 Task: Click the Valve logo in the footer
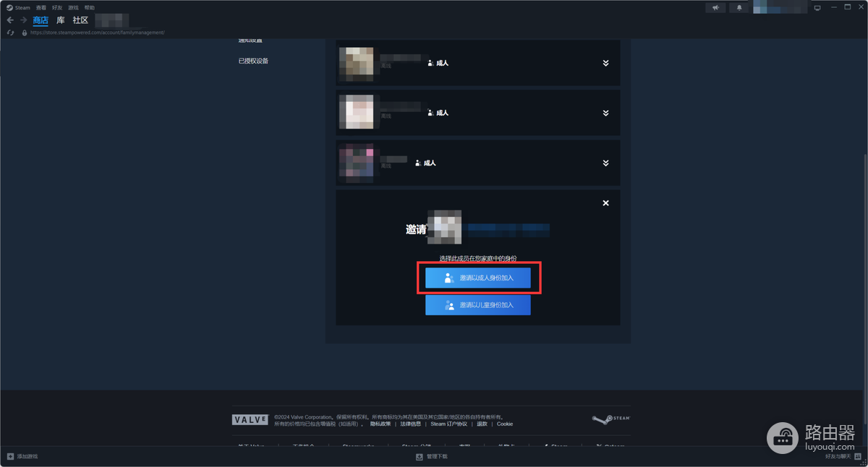(x=250, y=419)
